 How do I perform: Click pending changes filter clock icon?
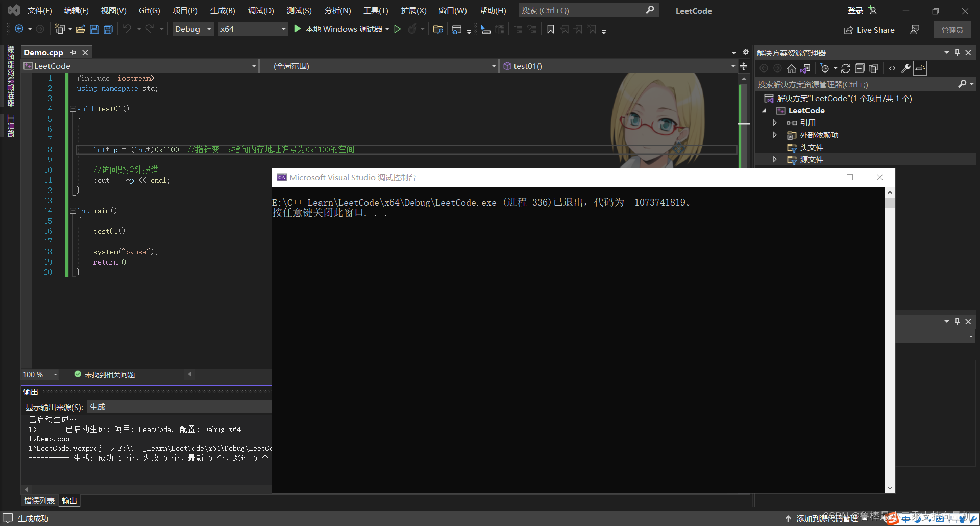825,68
